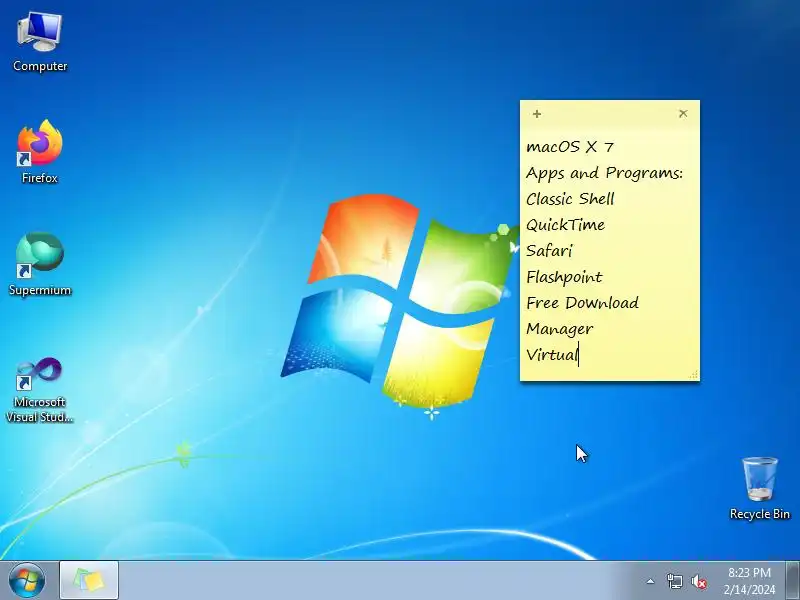Screen dimensions: 800x600
Task: Delete the sticky note with X
Action: tap(683, 113)
